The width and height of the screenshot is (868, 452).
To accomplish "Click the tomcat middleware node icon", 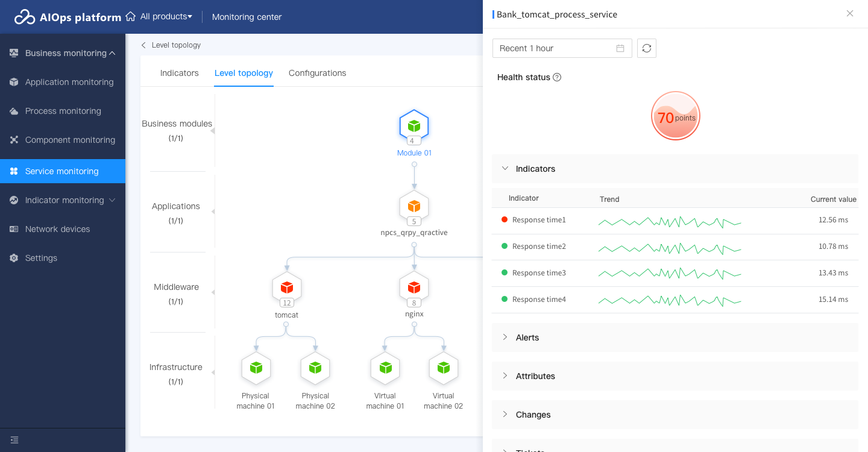I will 287,287.
